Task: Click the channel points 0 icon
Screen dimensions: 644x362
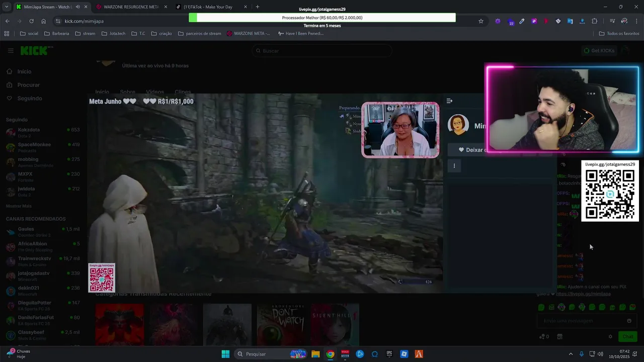Action: point(543,337)
